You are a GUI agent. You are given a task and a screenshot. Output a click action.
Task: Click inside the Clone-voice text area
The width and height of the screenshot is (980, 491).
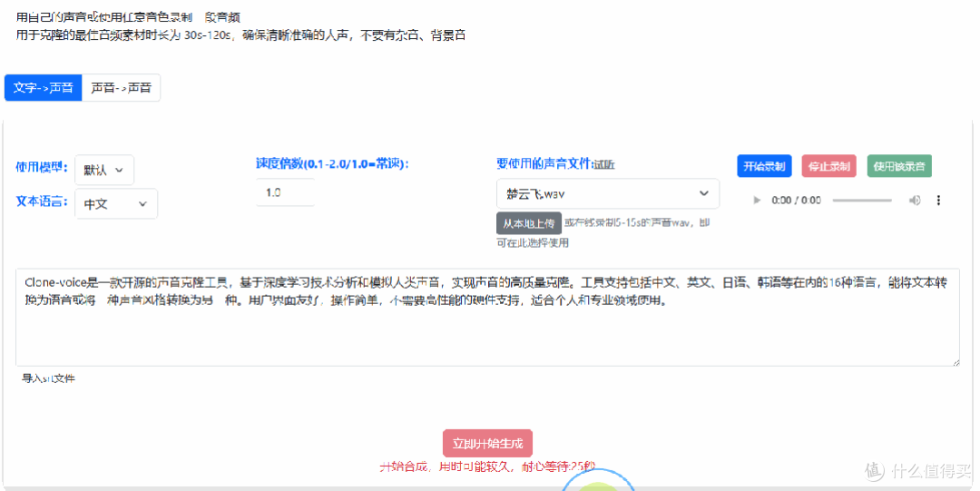pyautogui.click(x=487, y=317)
